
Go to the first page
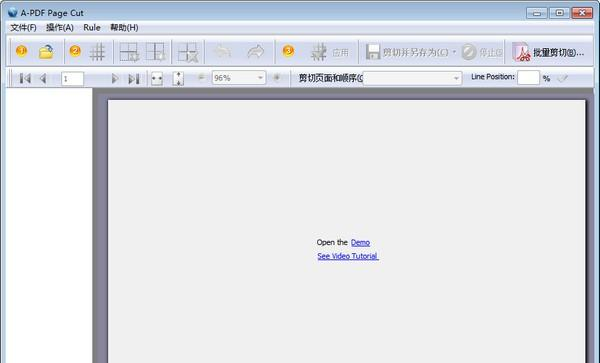click(25, 79)
